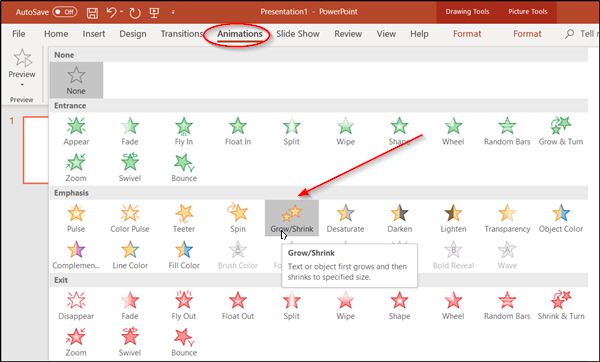The image size is (600, 362).
Task: Open the Slide Show tab
Action: (x=298, y=34)
